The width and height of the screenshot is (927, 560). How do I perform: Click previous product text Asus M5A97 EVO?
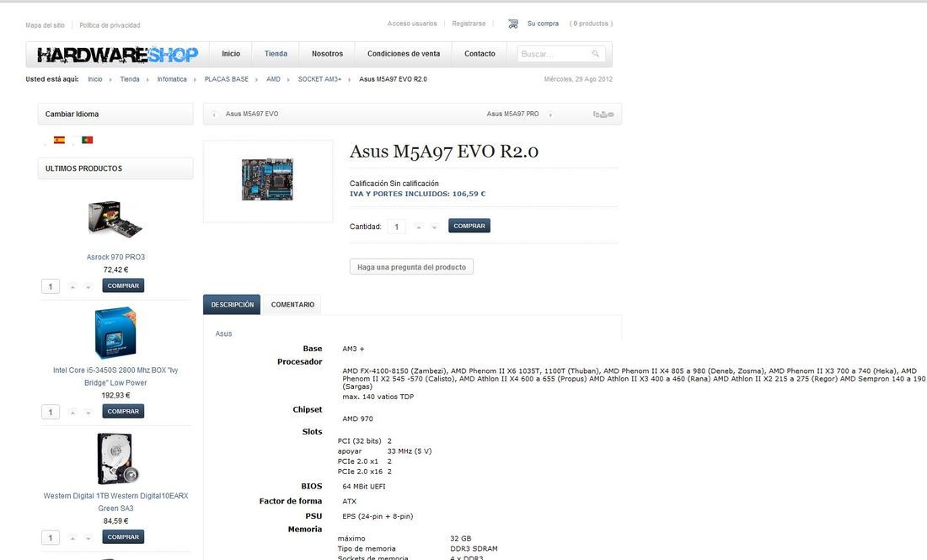(x=252, y=114)
